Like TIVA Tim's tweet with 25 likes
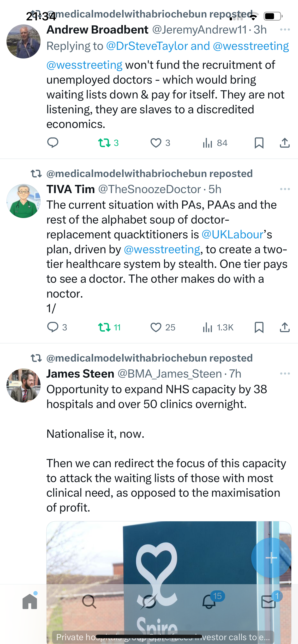This screenshot has width=298, height=644. (x=156, y=327)
